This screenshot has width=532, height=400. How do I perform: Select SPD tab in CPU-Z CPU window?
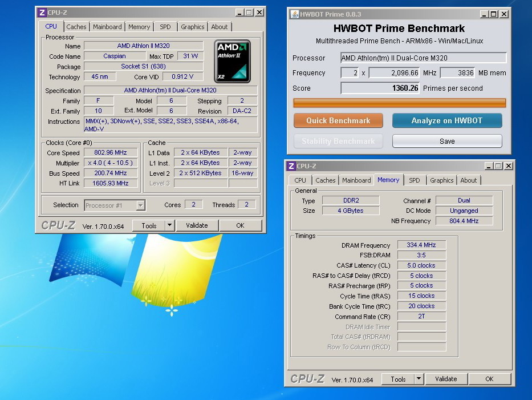[x=165, y=27]
